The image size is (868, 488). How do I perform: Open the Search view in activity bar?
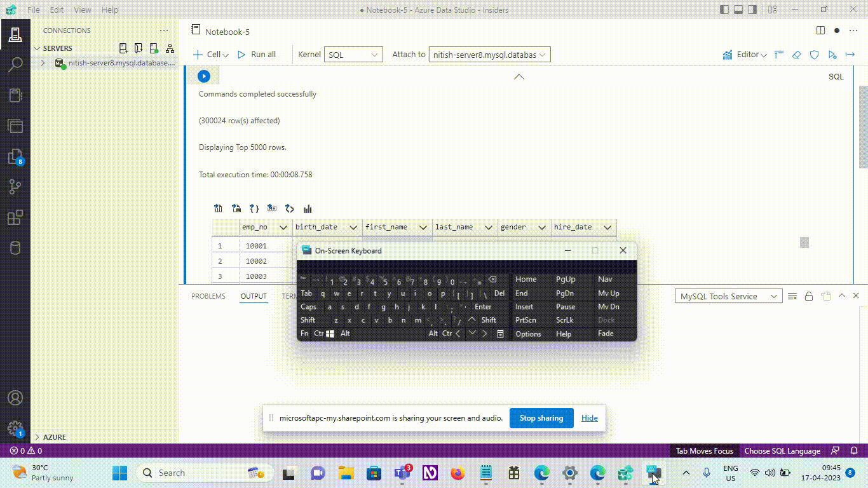[x=15, y=64]
